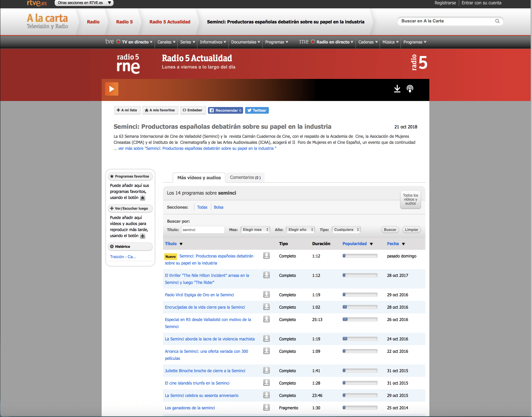Expand the Series menu
Screen dimensions: 532x417
[188, 42]
